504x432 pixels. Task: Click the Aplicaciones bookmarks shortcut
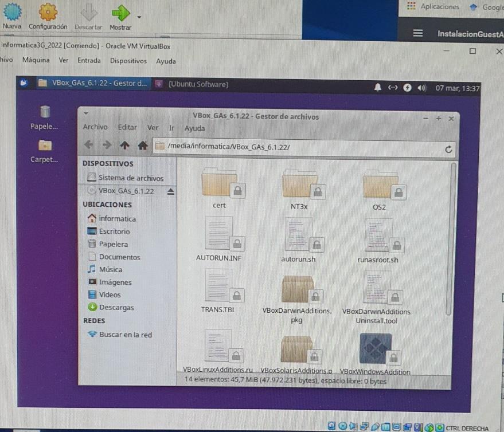click(x=433, y=6)
